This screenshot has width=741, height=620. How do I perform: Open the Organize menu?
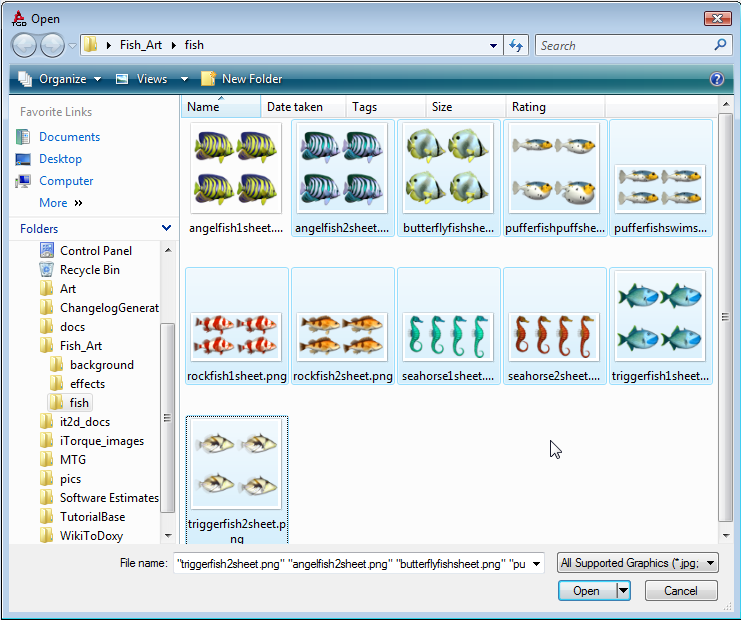[60, 79]
